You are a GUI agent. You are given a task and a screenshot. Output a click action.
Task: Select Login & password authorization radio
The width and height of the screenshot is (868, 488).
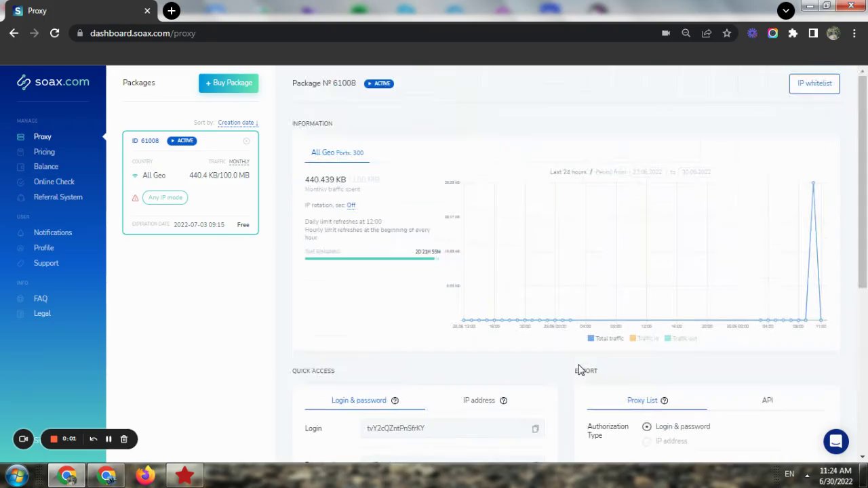tap(646, 426)
